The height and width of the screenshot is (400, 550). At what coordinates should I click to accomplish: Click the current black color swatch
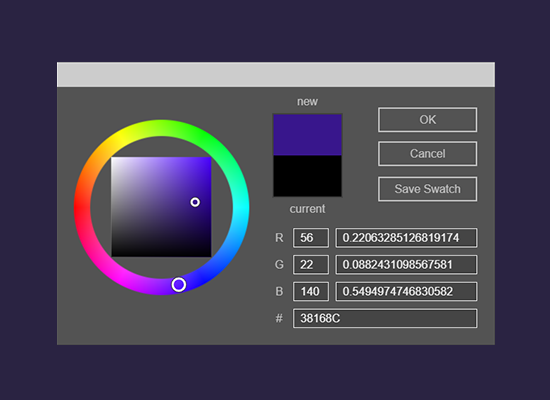pyautogui.click(x=307, y=176)
